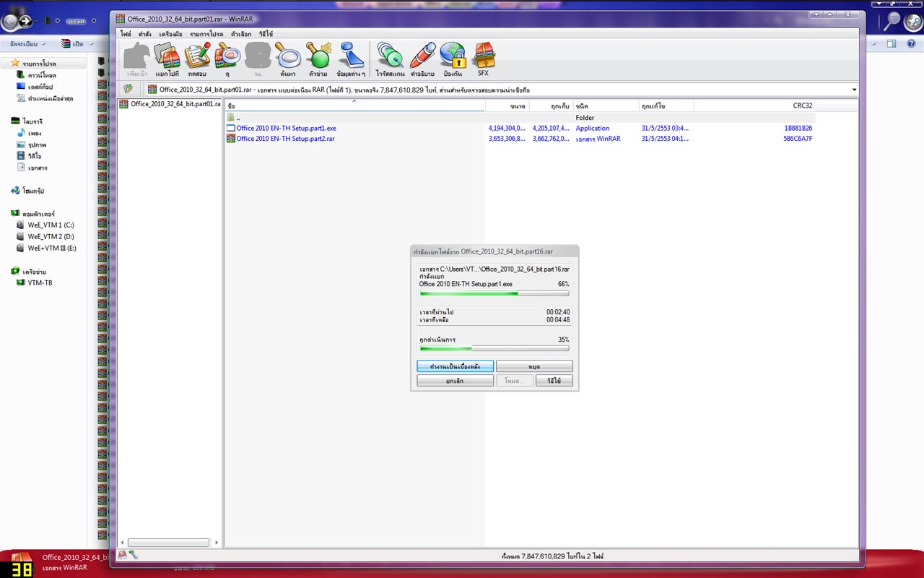Viewport: 924px width, 578px height.
Task: Click the หยุด (Pause) button
Action: point(534,366)
